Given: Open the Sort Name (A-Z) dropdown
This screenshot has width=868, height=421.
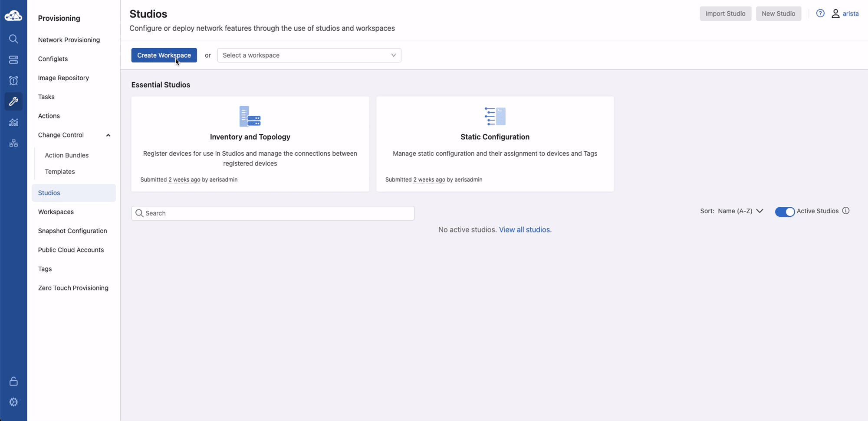Looking at the screenshot, I should 740,211.
